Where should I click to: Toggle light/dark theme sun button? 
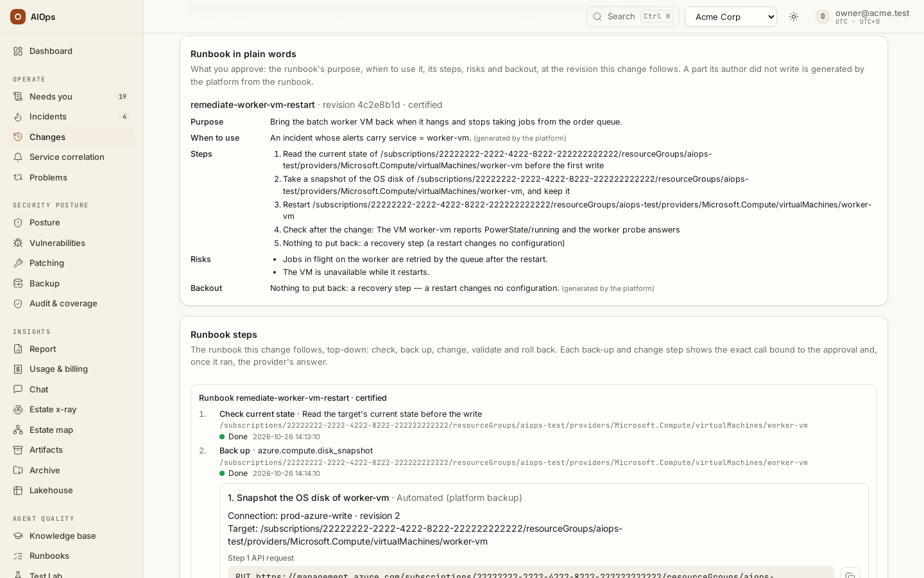[794, 17]
